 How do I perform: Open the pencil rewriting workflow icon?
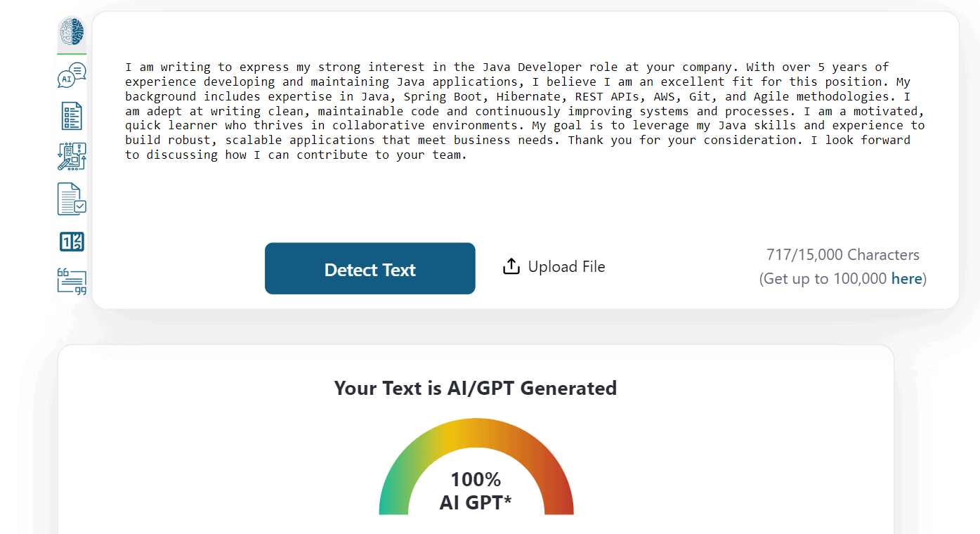tap(72, 157)
